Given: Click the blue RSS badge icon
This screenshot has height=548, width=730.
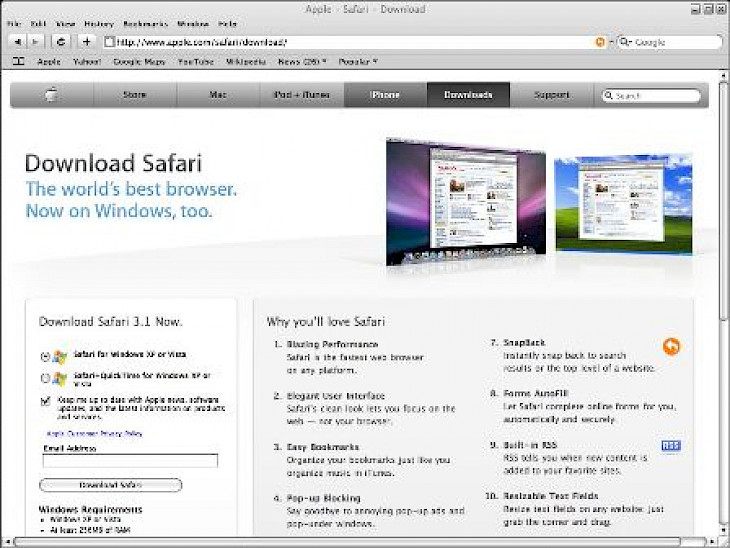Looking at the screenshot, I should [671, 446].
